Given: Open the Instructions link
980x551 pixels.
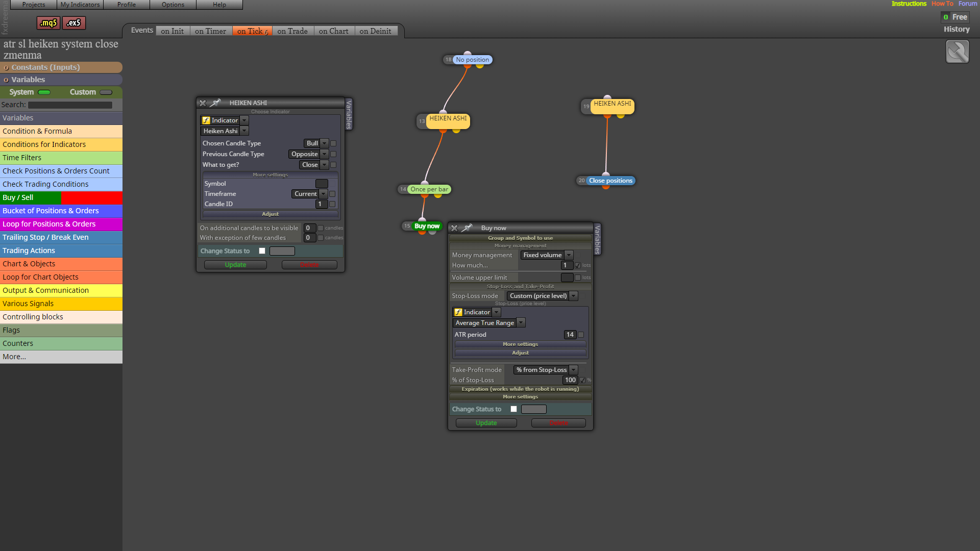Looking at the screenshot, I should click(909, 4).
